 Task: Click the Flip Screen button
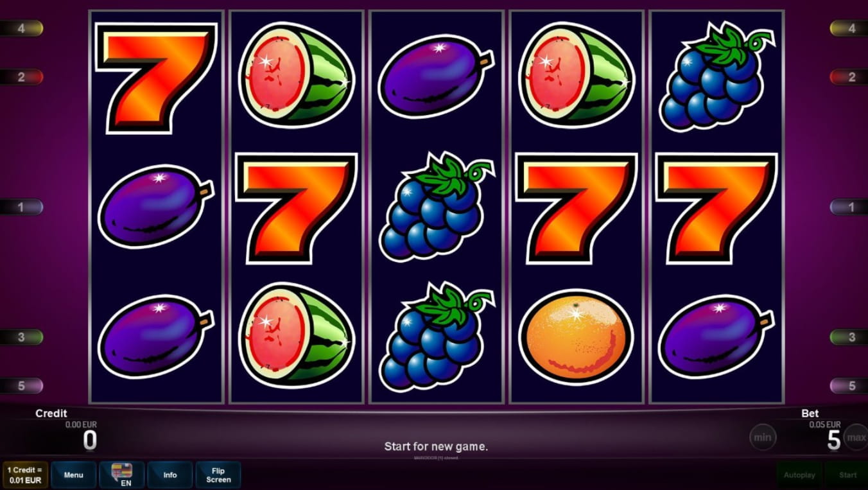[218, 475]
